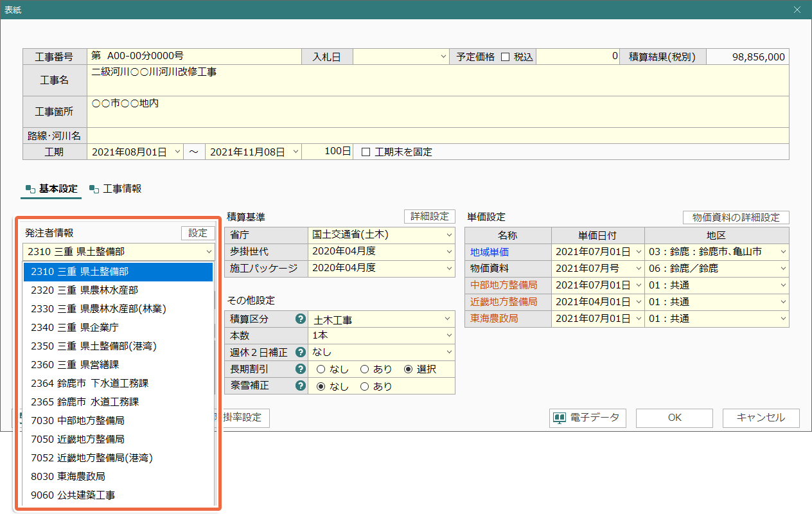Open 物価資料 地区 dropdown 鈴鹿／鈴鹿
Image resolution: width=812 pixels, height=514 pixels.
(x=783, y=269)
